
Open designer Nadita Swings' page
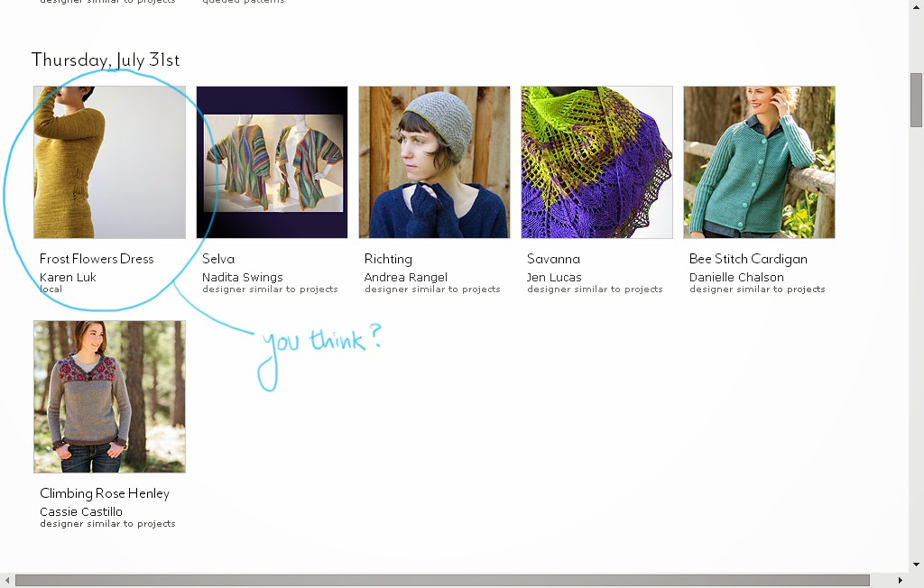[x=242, y=278]
